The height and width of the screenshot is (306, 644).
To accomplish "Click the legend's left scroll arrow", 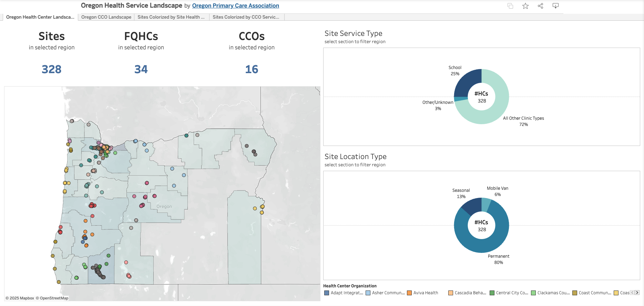I will tap(632, 293).
